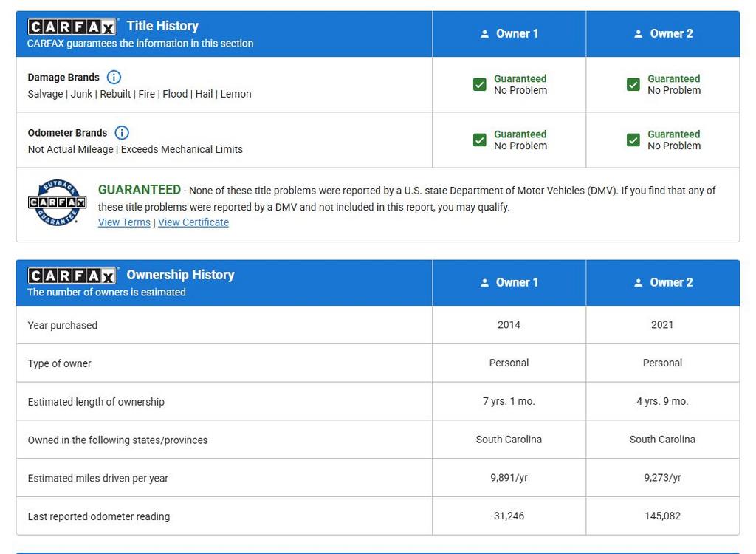Click the CARFAX Buyback Guarantee badge
This screenshot has width=756, height=554.
57,202
